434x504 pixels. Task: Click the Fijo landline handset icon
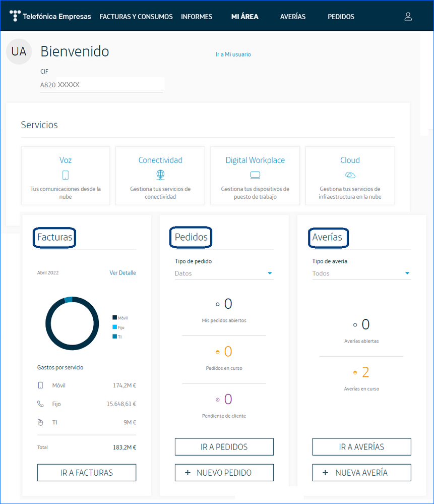(x=41, y=404)
